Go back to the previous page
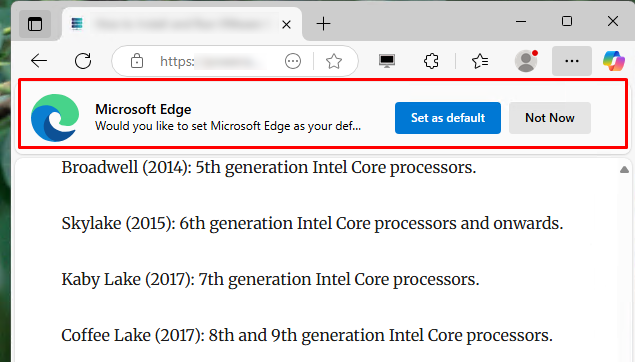Screen dimensions: 635x362 [39, 61]
